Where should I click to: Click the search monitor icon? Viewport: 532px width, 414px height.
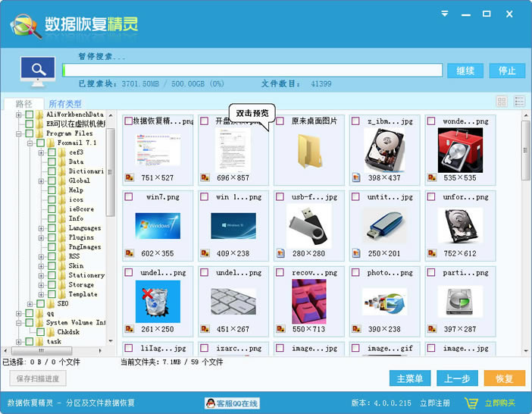pos(38,71)
